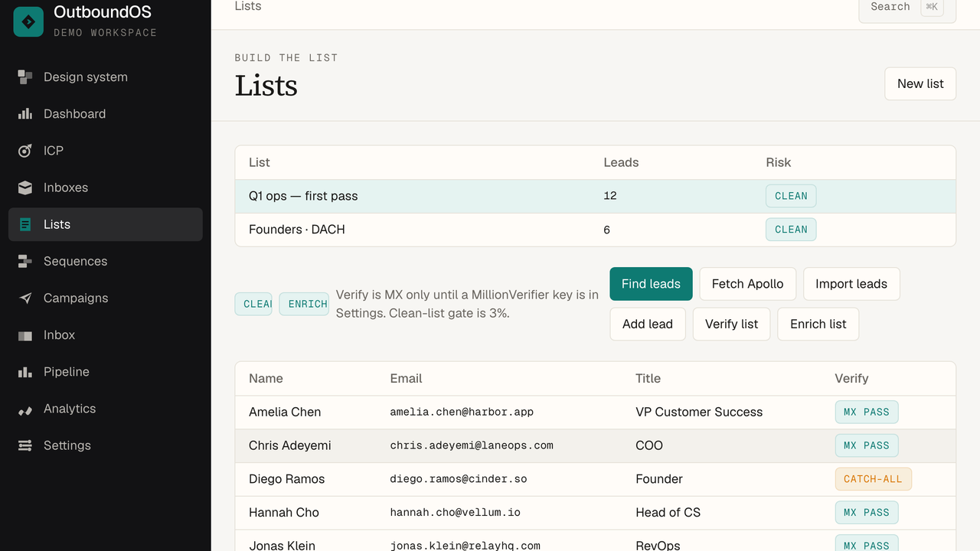Click MX PASS badge for Chris Adeyemi
The image size is (980, 551).
(x=866, y=445)
